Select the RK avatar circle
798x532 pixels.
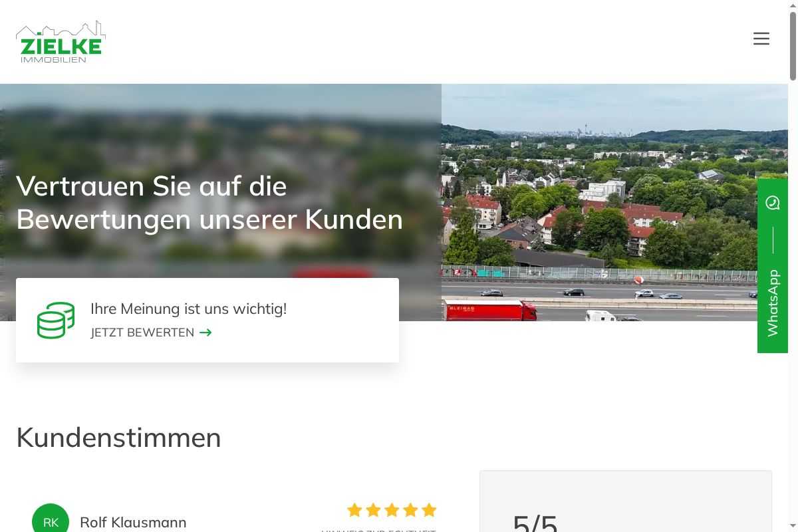pyautogui.click(x=51, y=521)
